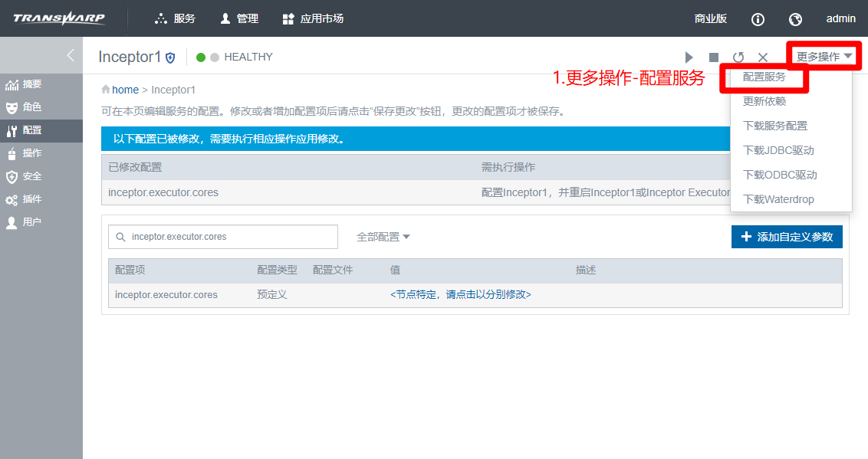Open the info icon in top bar
Viewport: 868px width, 459px height.
[x=758, y=19]
